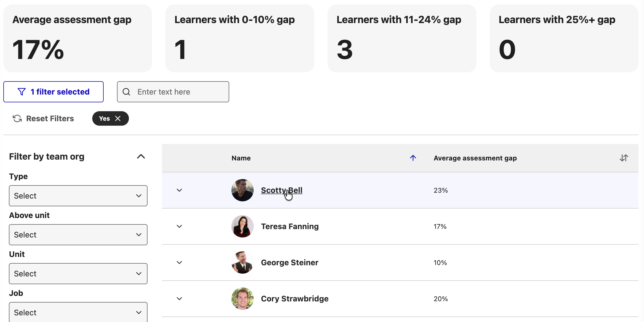Image resolution: width=644 pixels, height=322 pixels.
Task: Sort the Average assessment gap column
Action: tap(624, 158)
